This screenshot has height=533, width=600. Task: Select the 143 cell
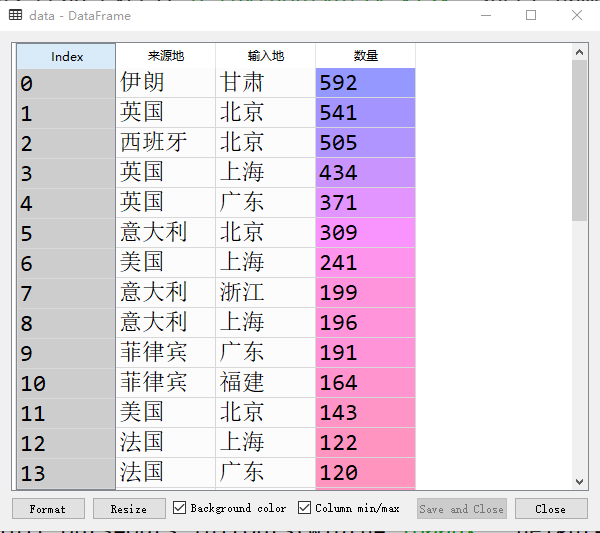[365, 412]
